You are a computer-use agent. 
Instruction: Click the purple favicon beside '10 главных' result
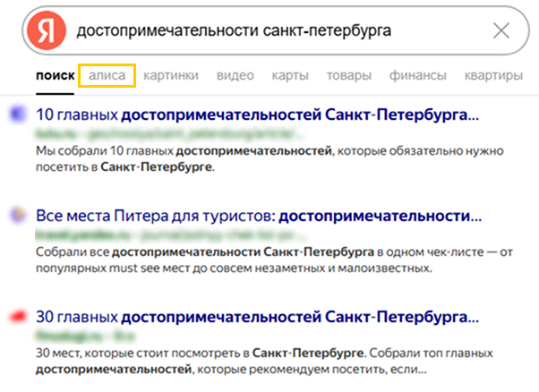(x=18, y=114)
